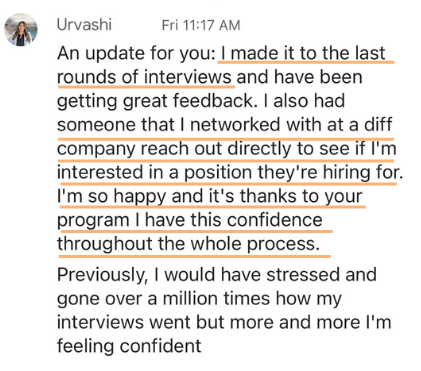
Task: Click the line beginning with "Previously, I would"
Action: pyautogui.click(x=217, y=275)
